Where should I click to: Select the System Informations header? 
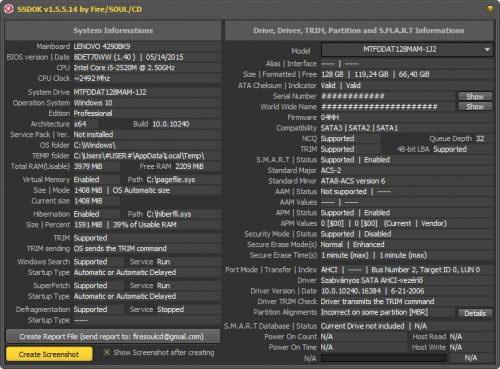tap(113, 31)
